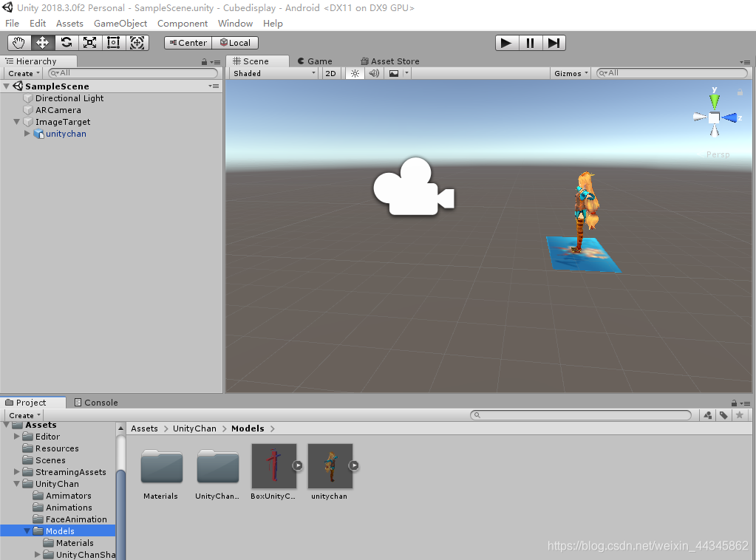Lock the Hierarchy panel
Screen dimensions: 756x560
pos(205,61)
